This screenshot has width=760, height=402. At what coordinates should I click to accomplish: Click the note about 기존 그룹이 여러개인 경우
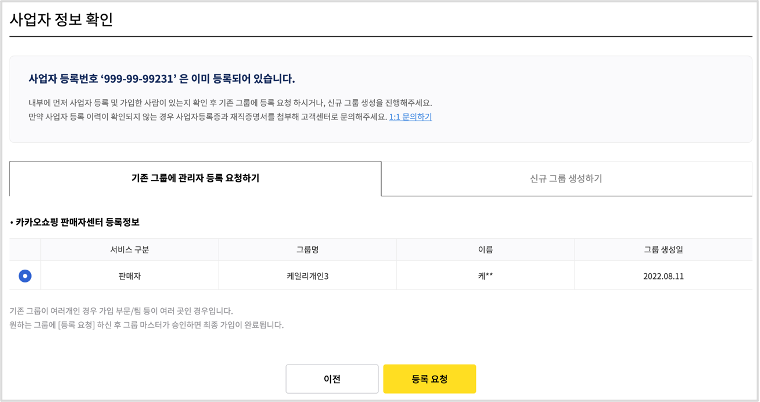coord(120,311)
